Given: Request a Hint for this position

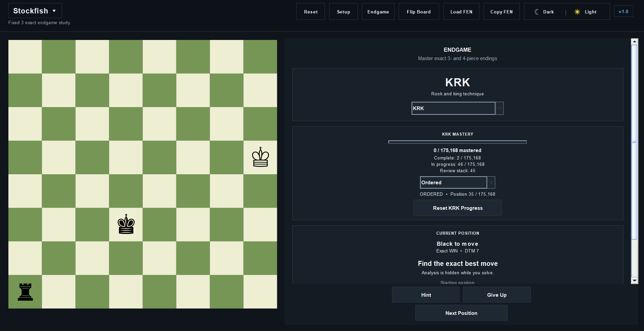Looking at the screenshot, I should click(x=426, y=295).
